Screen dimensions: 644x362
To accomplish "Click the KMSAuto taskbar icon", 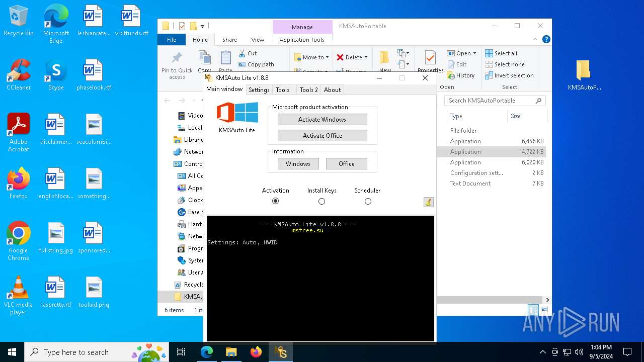I will coord(281,352).
